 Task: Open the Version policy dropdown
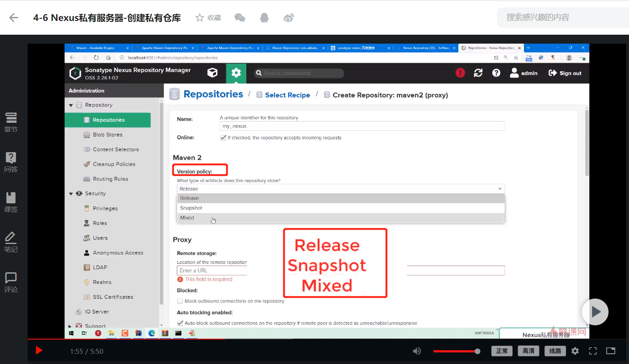point(341,189)
